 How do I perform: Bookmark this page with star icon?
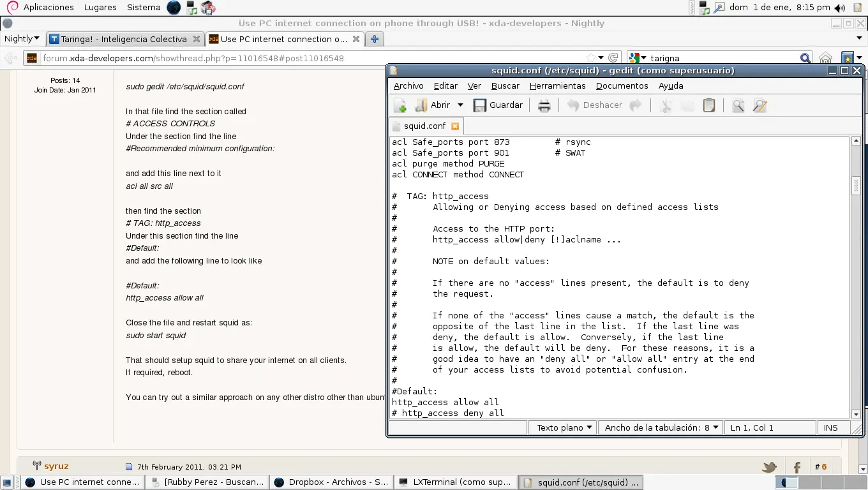point(592,58)
